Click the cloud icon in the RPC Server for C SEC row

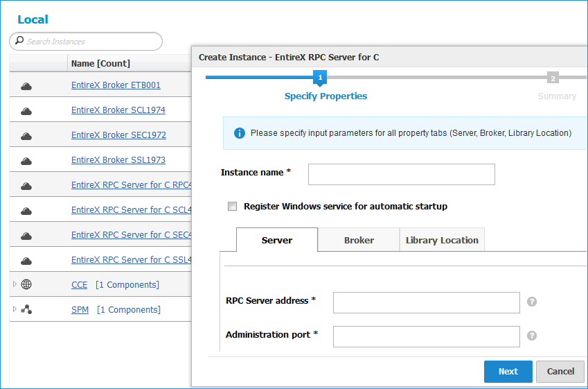click(x=26, y=236)
